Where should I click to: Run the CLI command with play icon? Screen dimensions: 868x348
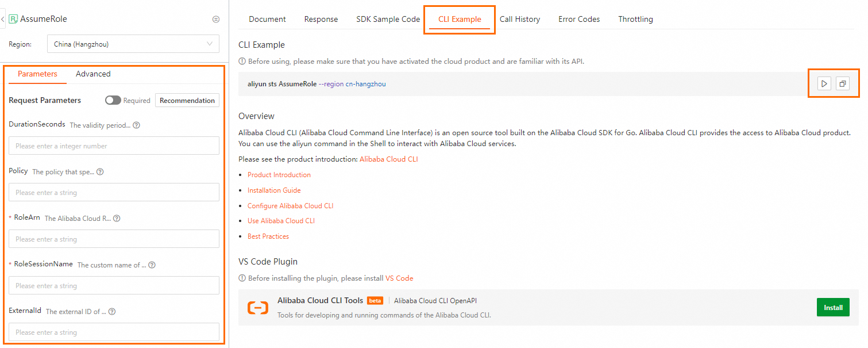[x=824, y=84]
